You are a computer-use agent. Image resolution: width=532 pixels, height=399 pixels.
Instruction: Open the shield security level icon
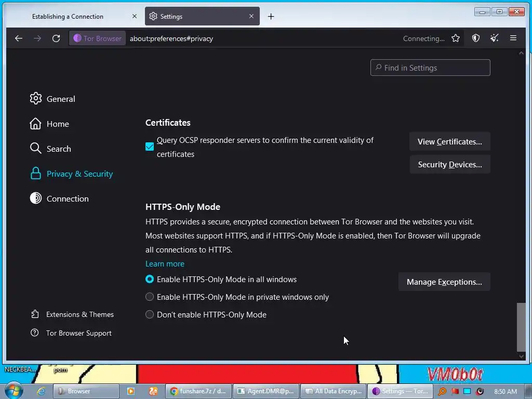tap(476, 38)
